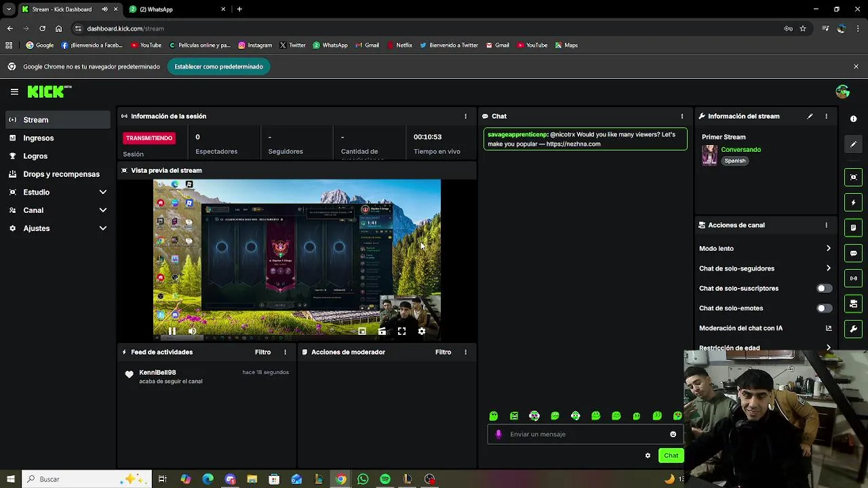This screenshot has width=868, height=488.
Task: Expand Modo lento options
Action: coord(828,248)
